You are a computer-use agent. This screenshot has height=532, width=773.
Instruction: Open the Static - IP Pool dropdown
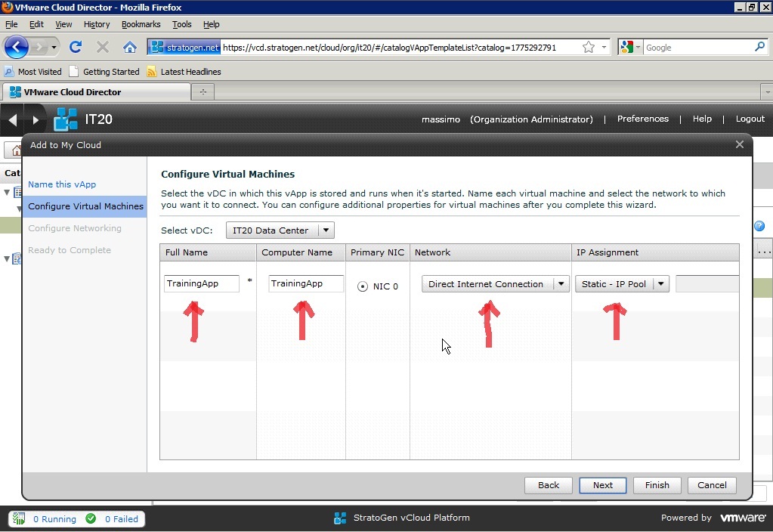(622, 284)
